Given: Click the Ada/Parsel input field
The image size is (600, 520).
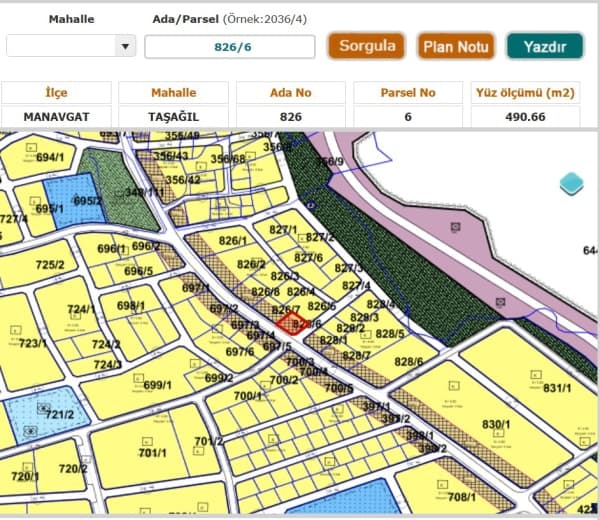Looking at the screenshot, I should click(230, 47).
